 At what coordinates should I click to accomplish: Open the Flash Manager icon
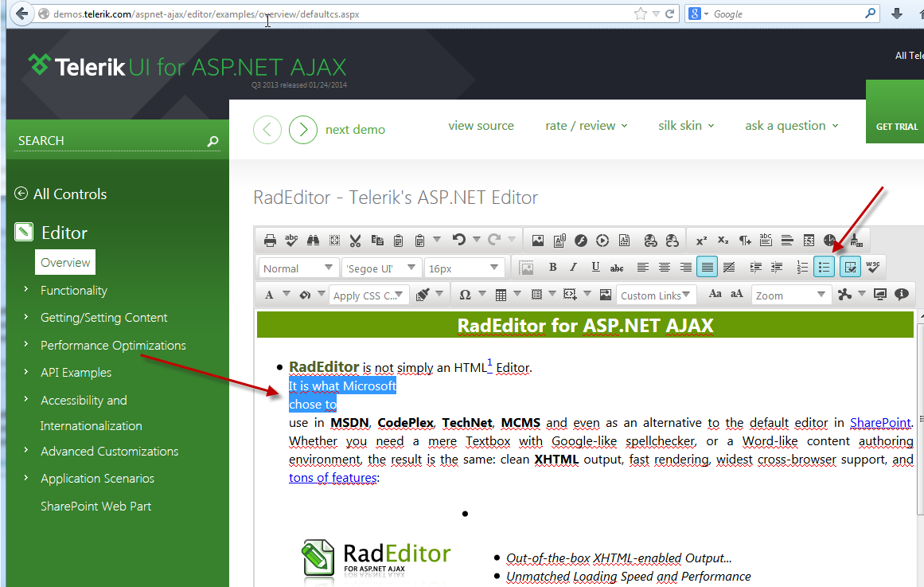coord(580,240)
